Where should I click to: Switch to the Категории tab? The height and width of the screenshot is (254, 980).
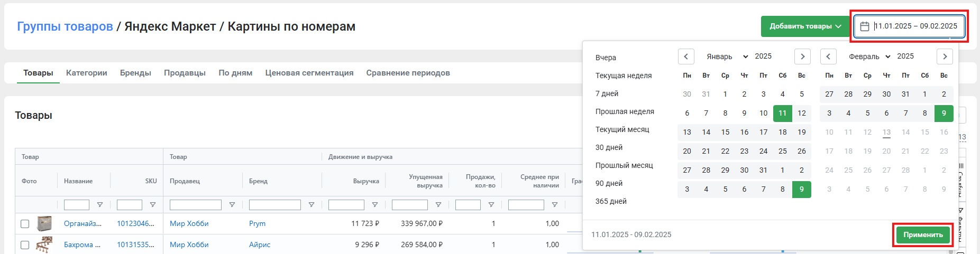coord(87,73)
